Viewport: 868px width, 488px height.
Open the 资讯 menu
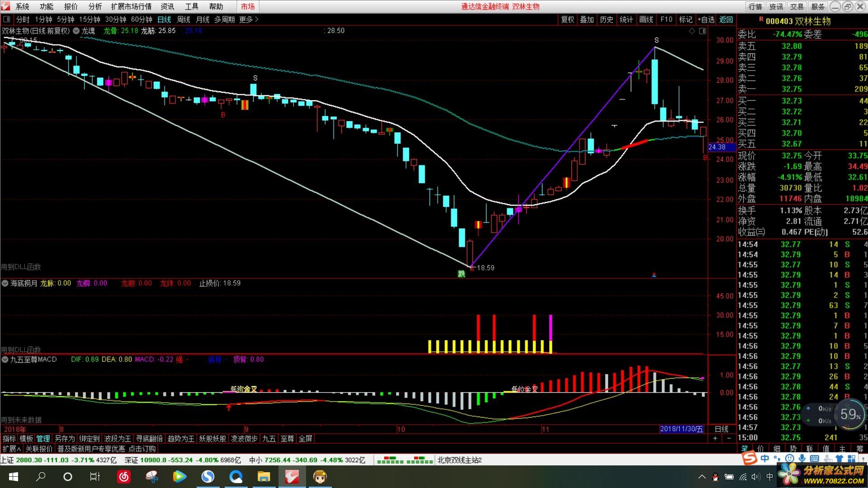(x=167, y=6)
